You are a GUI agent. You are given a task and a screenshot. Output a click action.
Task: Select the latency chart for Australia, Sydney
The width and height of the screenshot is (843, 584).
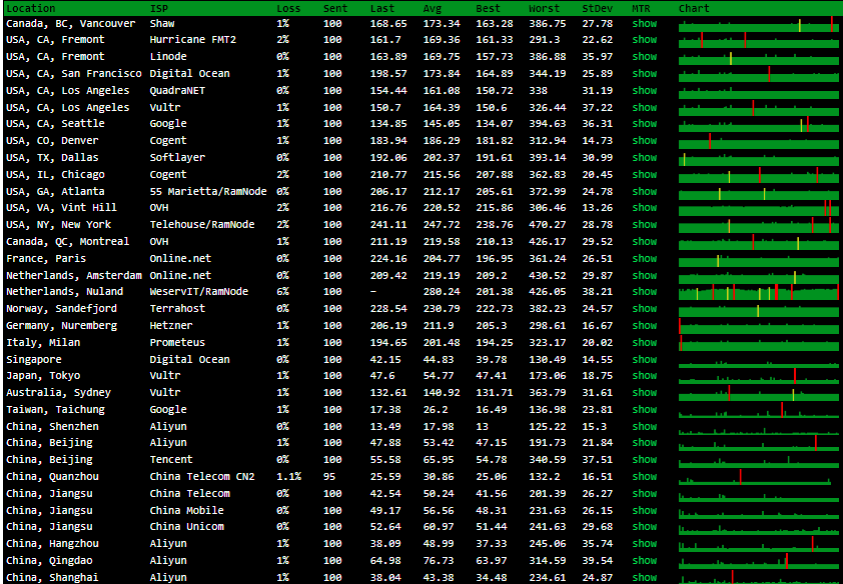[759, 393]
